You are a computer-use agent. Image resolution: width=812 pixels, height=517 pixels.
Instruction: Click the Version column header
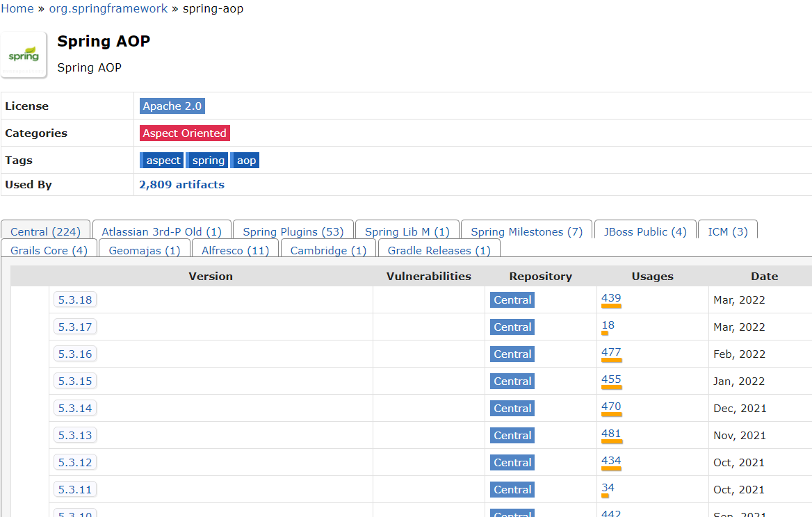tap(211, 277)
